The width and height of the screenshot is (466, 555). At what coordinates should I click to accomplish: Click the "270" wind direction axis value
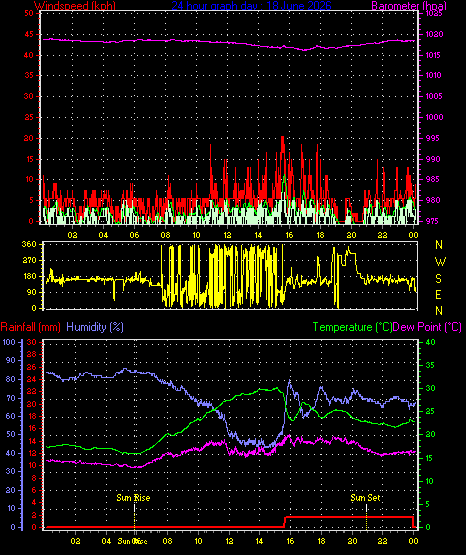pyautogui.click(x=29, y=261)
